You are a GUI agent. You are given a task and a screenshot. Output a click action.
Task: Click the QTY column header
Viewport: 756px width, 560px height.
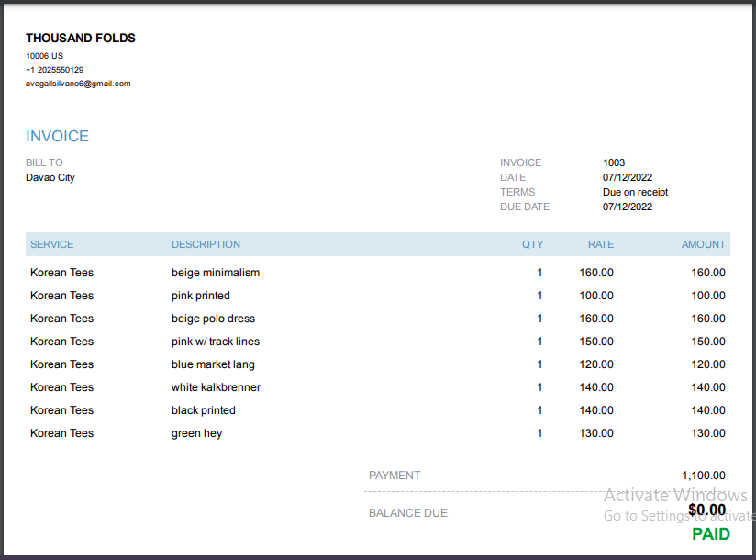coord(532,244)
